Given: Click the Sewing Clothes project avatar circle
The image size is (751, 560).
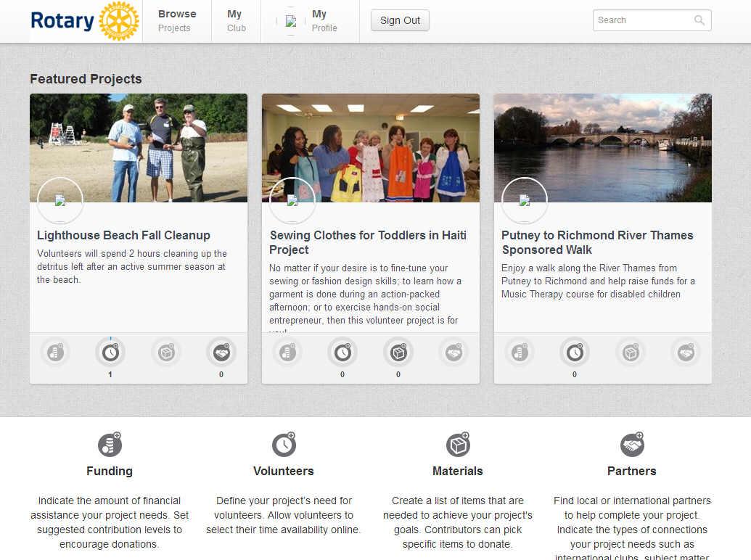Looking at the screenshot, I should tap(292, 200).
